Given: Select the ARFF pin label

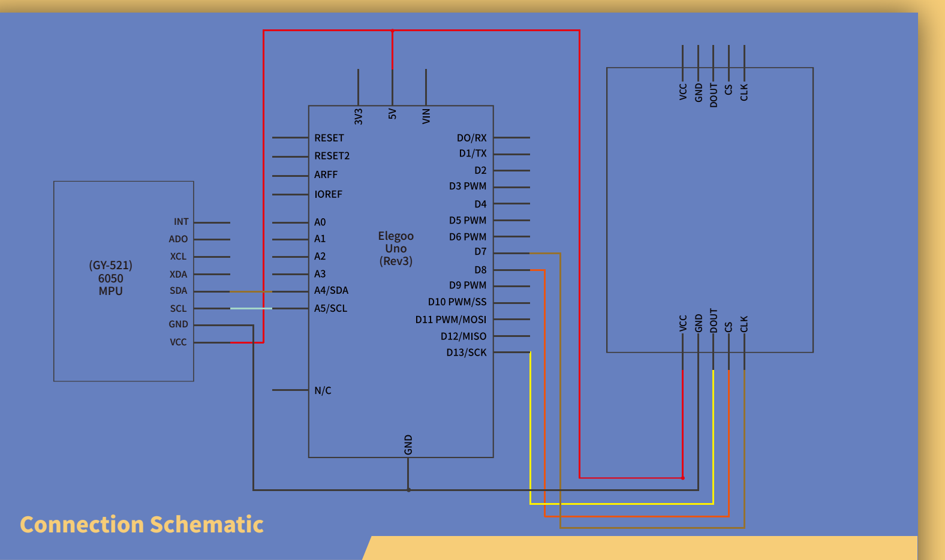Looking at the screenshot, I should [326, 174].
